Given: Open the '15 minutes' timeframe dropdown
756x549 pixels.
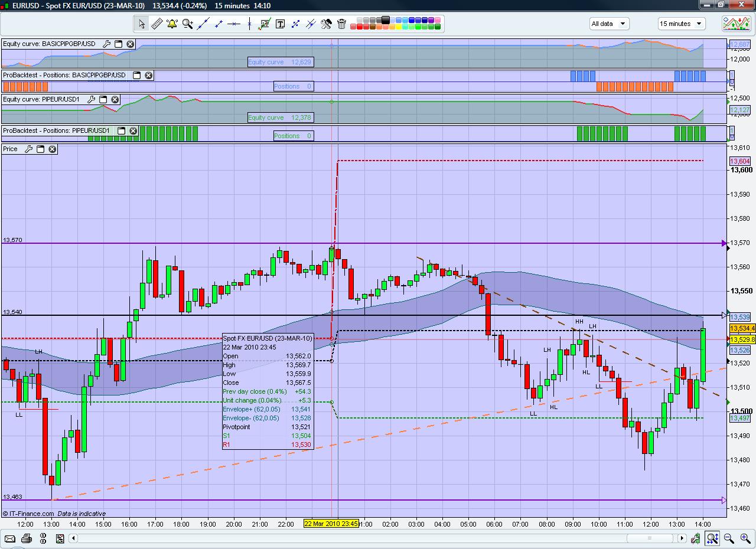Looking at the screenshot, I should (682, 24).
